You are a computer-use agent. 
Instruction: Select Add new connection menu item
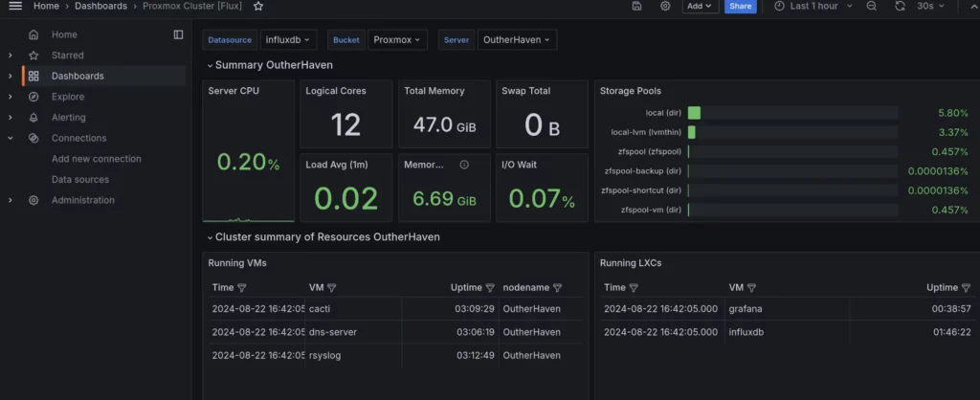[x=97, y=159]
